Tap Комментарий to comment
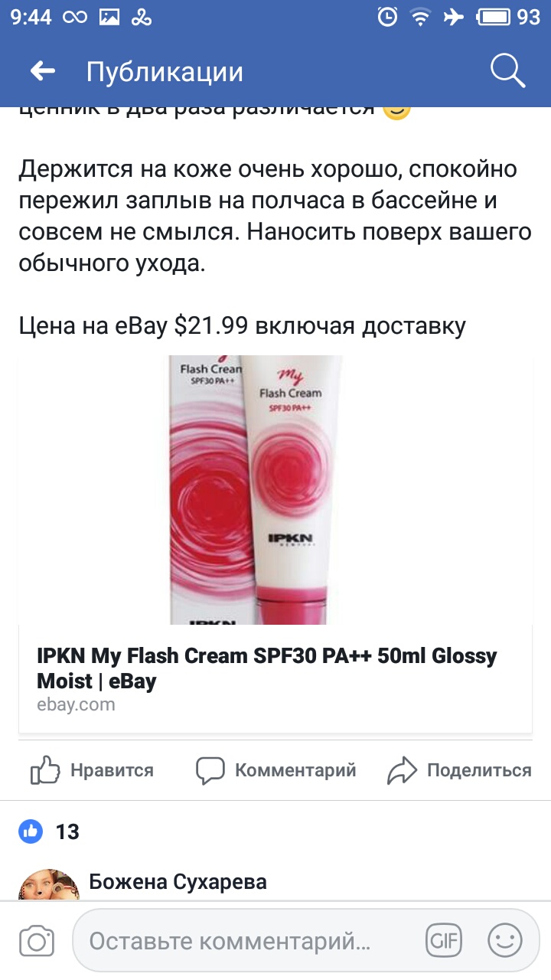Screen dimensions: 551x980 (x=295, y=770)
